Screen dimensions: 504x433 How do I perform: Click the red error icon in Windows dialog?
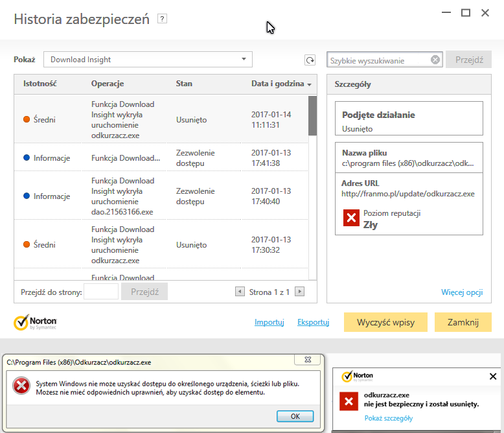[21, 386]
